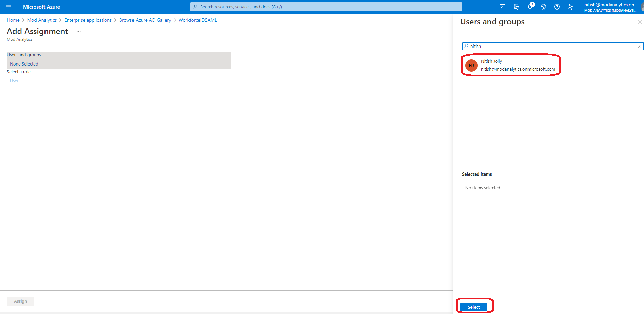Click the Select a role label
644x314 pixels.
pyautogui.click(x=19, y=72)
